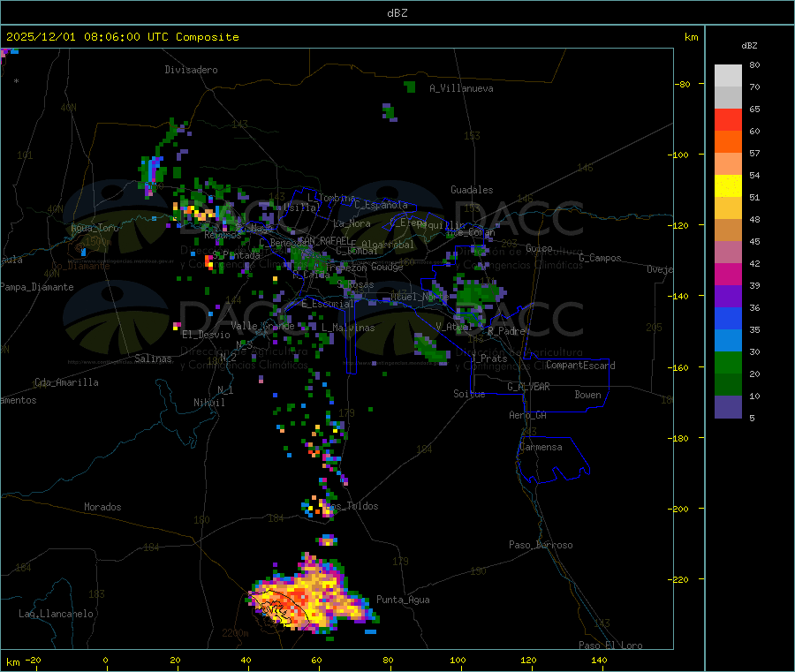The height and width of the screenshot is (672, 795).
Task: Select the orange 57–60 dBZ legend swatch
Action: click(728, 142)
